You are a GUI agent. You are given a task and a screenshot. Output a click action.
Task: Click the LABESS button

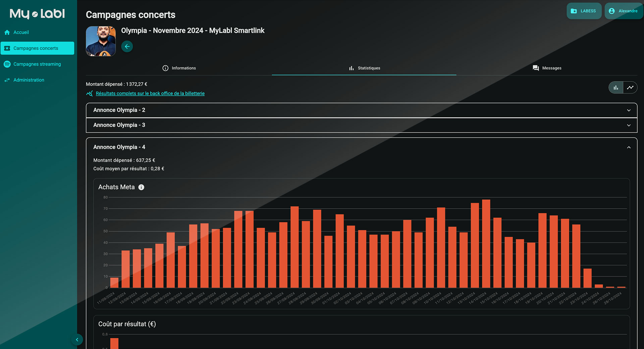(584, 11)
